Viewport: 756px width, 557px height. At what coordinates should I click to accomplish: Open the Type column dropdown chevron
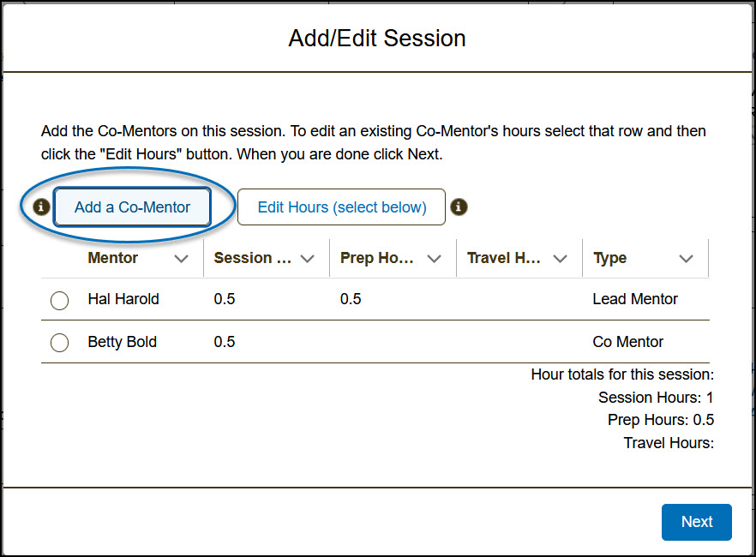[686, 259]
